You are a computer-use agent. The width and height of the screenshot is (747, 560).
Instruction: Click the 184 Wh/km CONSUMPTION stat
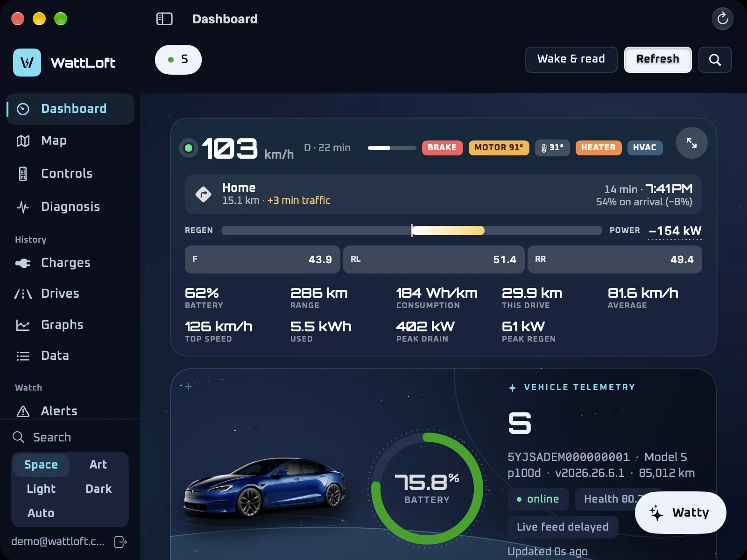pos(437,298)
